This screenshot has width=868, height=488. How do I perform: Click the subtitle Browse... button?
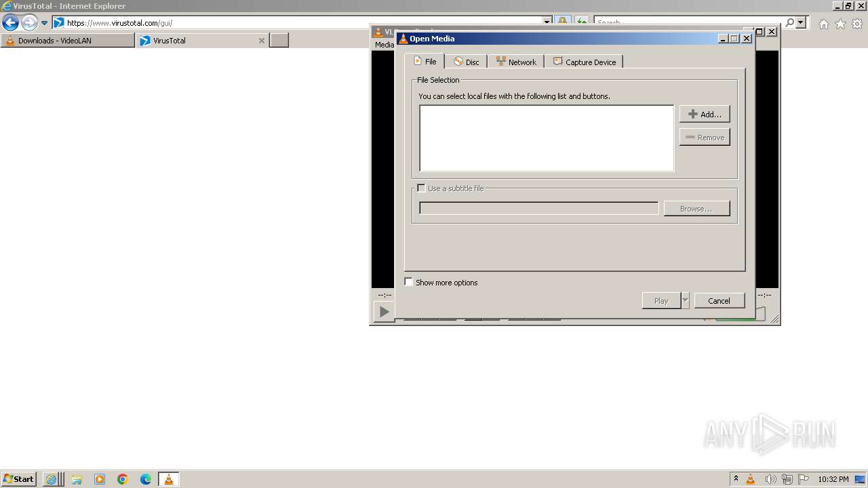(696, 208)
